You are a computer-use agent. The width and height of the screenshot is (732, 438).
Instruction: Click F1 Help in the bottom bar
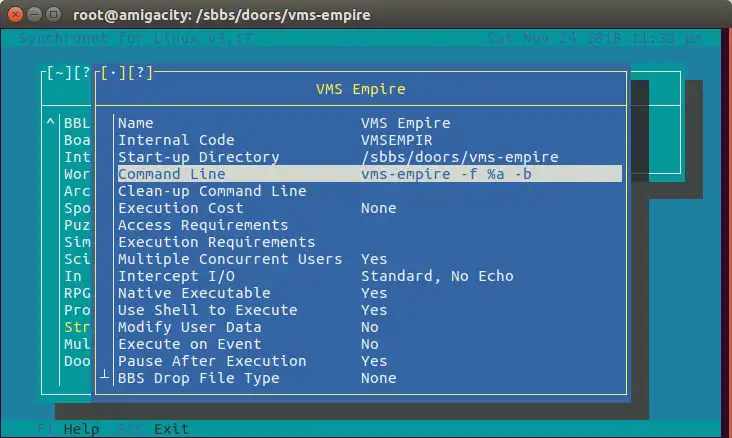[x=68, y=429]
